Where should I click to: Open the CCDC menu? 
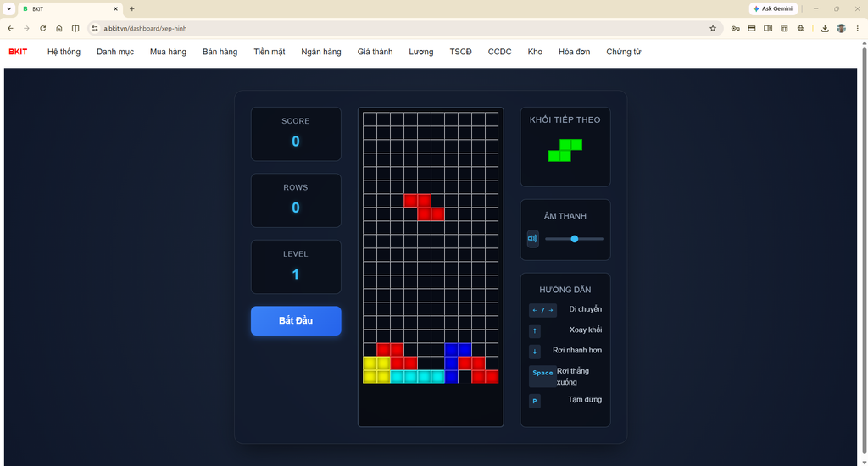click(x=499, y=52)
